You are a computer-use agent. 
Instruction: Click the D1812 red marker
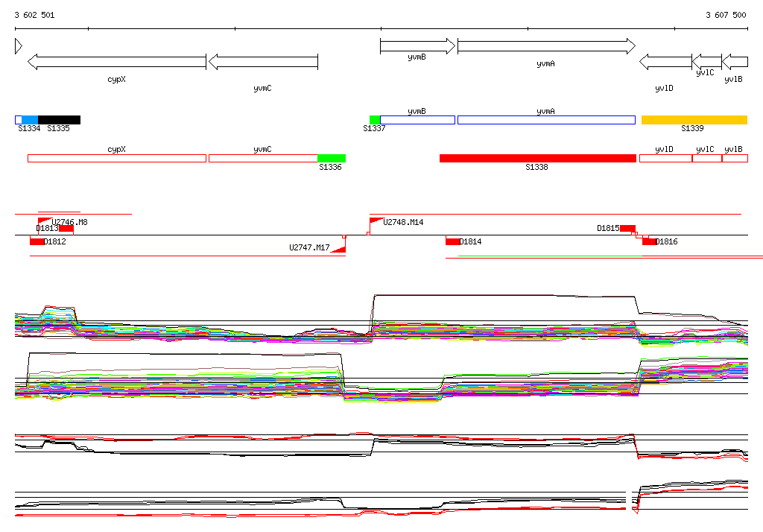[x=37, y=241]
